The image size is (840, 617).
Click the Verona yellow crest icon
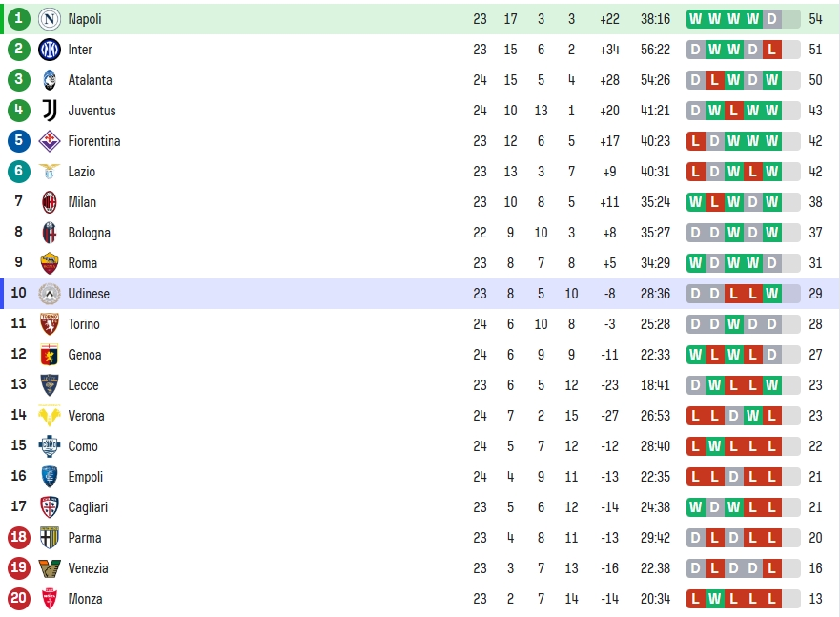pos(50,416)
